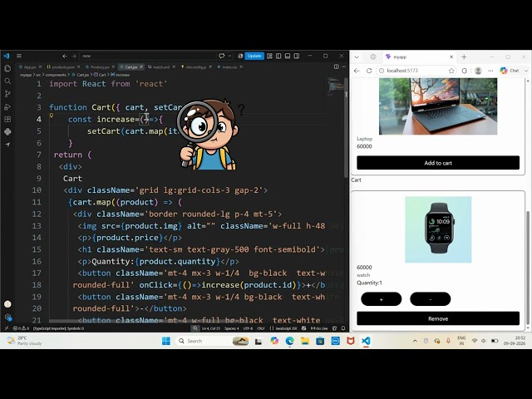Decrease watch quantity with minus button

tap(431, 299)
